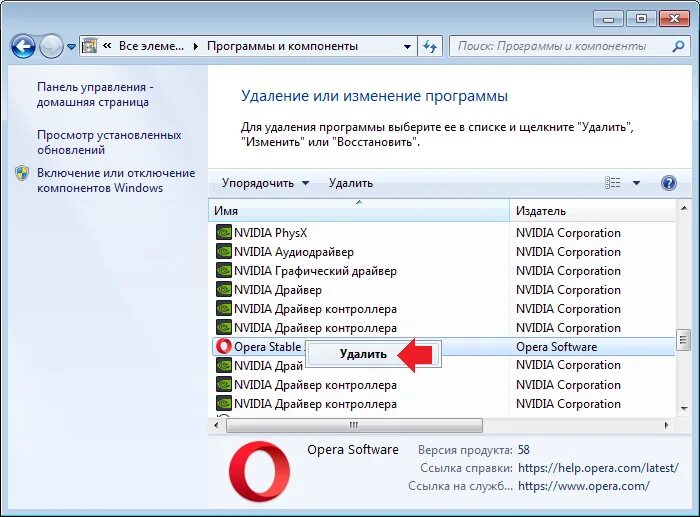Screen dimensions: 700x517
Task: Click "Удалить" in the toolbar
Action: 350,183
